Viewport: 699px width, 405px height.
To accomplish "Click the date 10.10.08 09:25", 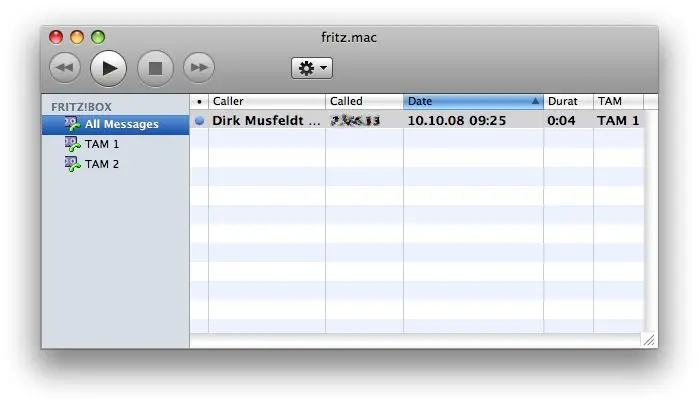I will pos(456,120).
